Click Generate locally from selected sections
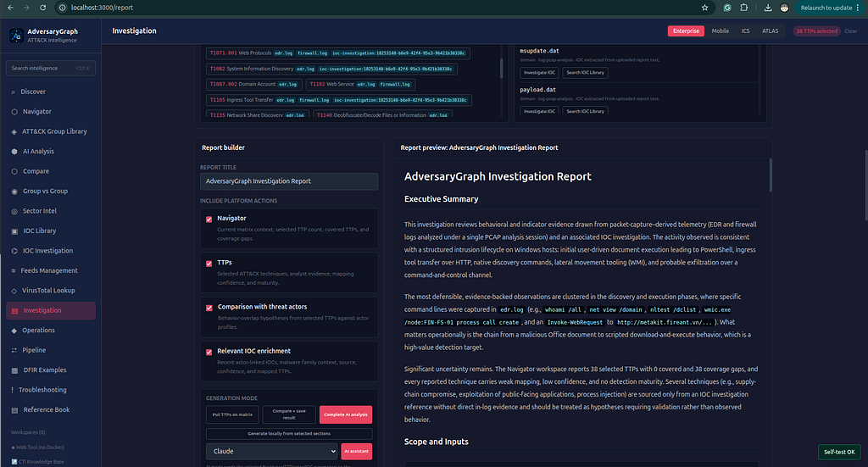Image resolution: width=868 pixels, height=467 pixels. pos(289,434)
